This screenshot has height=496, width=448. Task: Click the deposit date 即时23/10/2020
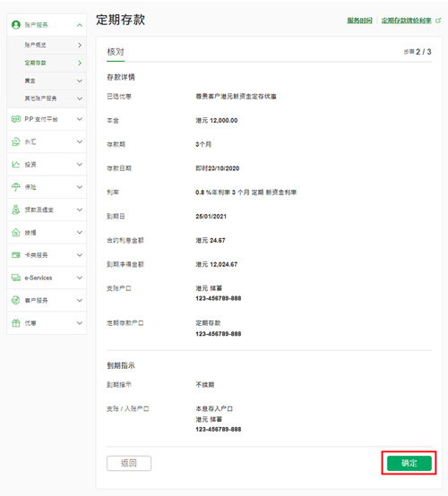[x=218, y=168]
